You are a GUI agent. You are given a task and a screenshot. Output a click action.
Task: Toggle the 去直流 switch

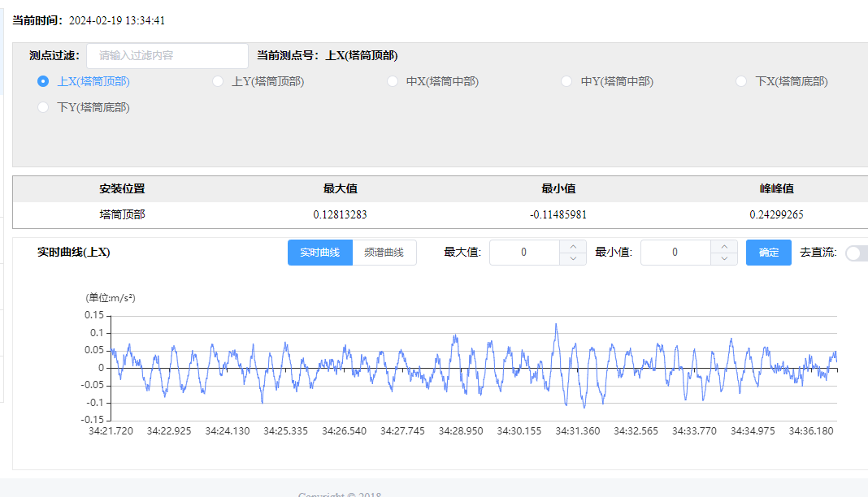click(x=856, y=253)
